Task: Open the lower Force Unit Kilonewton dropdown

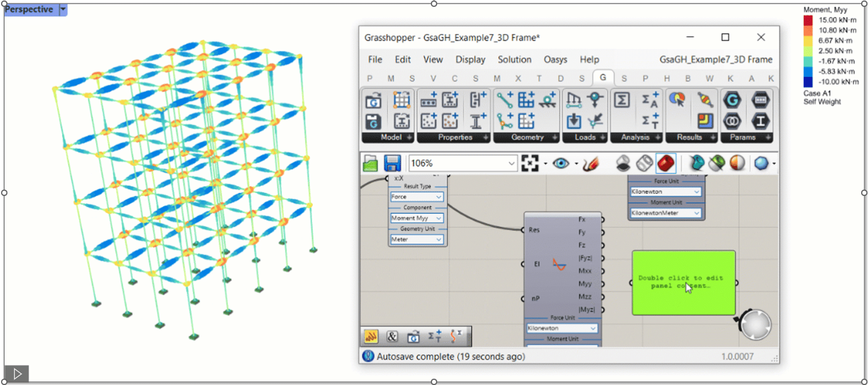Action: [562, 328]
